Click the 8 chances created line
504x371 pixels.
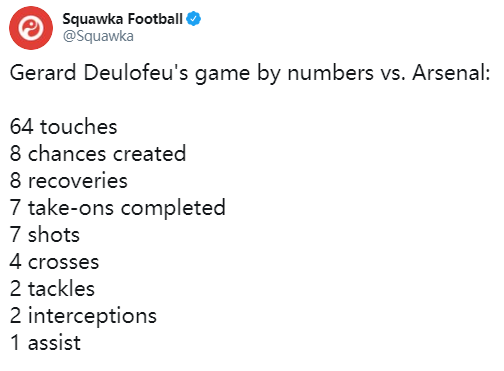98,154
